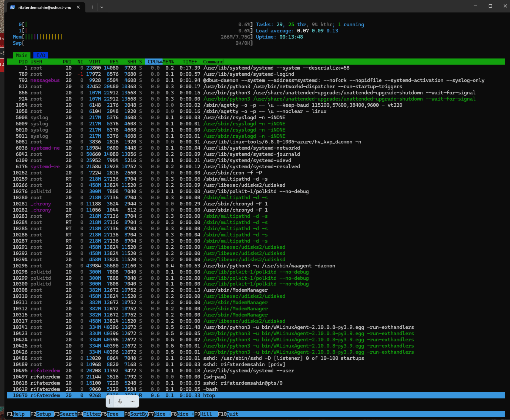This screenshot has width=510, height=420.
Task: Select the sshd listener process row
Action: [256, 358]
